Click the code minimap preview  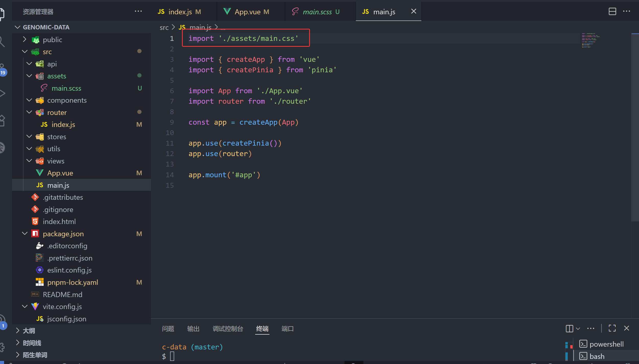point(590,40)
